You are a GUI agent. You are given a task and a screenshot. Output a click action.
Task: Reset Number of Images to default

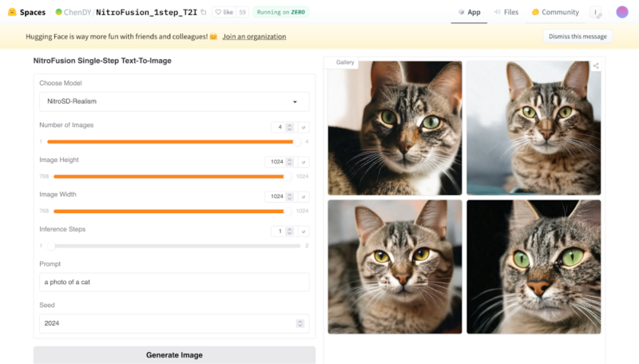[304, 127]
